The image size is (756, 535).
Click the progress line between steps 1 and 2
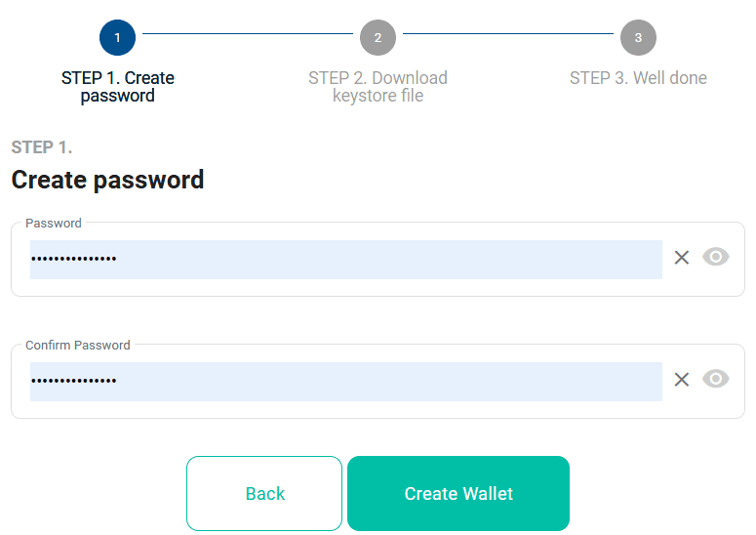(247, 34)
